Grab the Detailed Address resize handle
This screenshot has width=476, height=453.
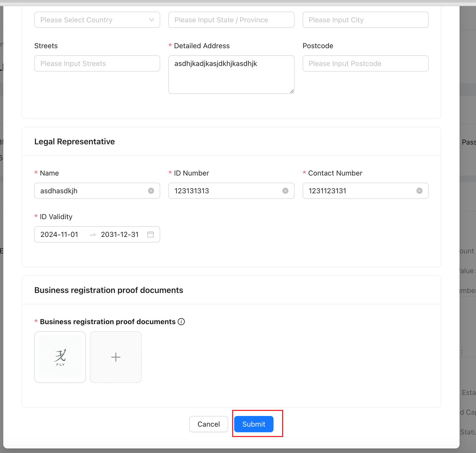coord(292,91)
